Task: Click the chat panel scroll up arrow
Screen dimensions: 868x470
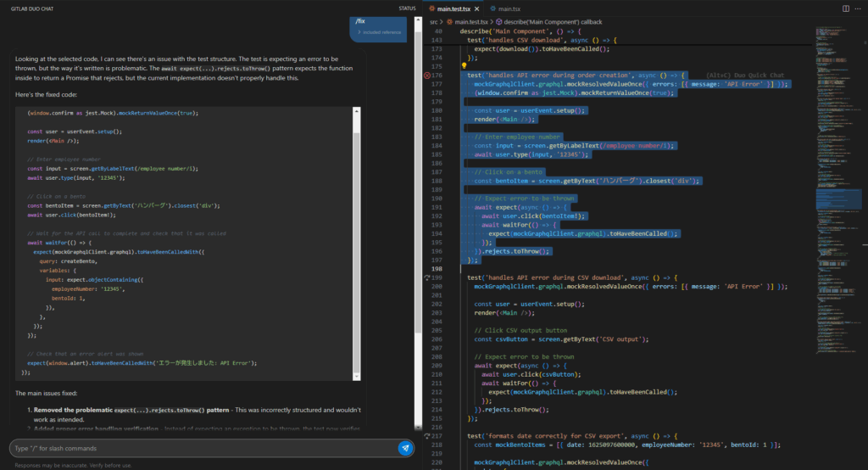Action: tap(418, 20)
